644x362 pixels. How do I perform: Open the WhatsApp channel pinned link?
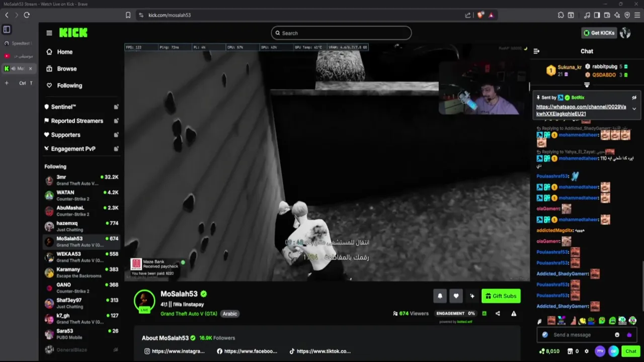pos(581,110)
